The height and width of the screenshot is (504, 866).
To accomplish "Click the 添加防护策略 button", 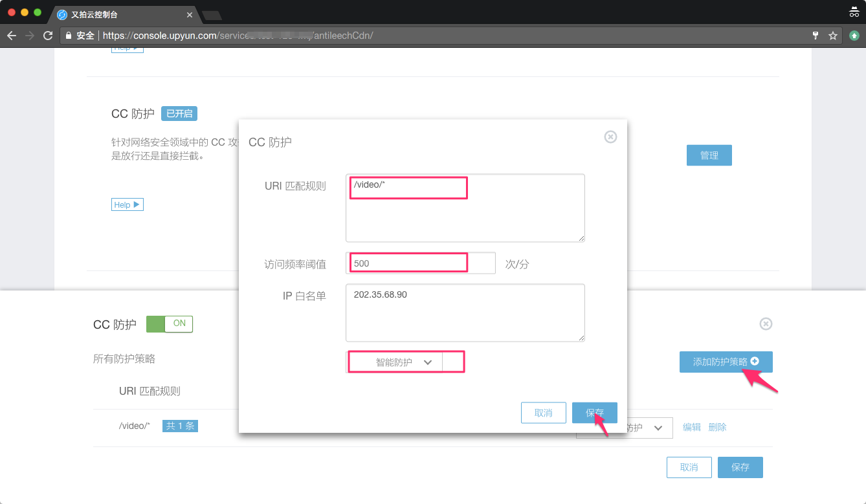I will (726, 362).
